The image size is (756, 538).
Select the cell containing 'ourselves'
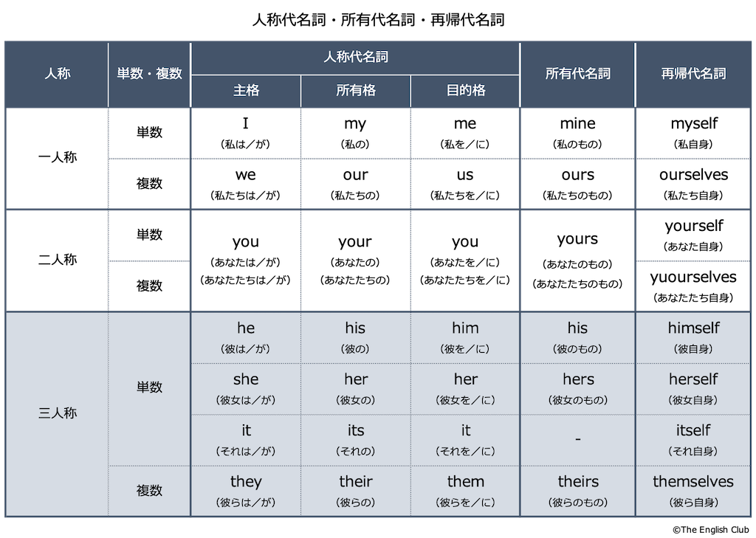click(x=693, y=184)
